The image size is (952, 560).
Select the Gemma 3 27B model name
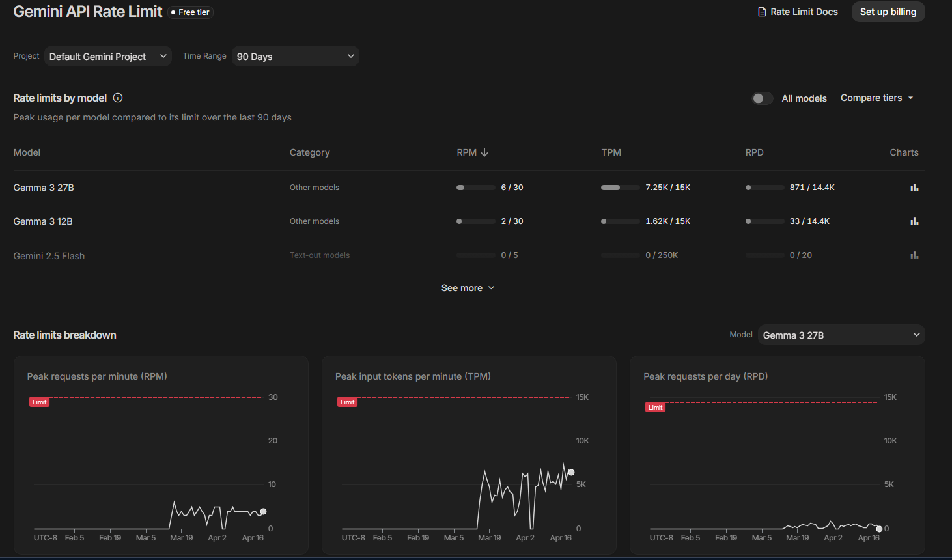[x=44, y=188]
